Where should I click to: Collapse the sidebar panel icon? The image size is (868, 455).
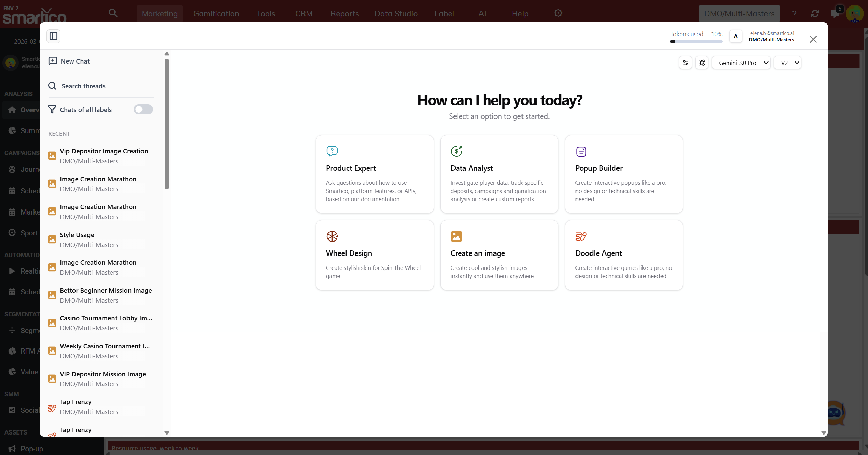[x=53, y=36]
